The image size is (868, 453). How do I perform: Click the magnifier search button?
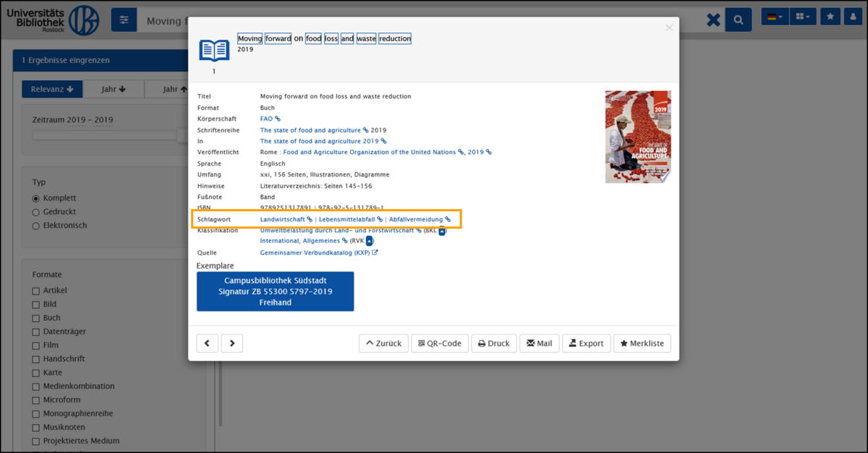(x=739, y=20)
